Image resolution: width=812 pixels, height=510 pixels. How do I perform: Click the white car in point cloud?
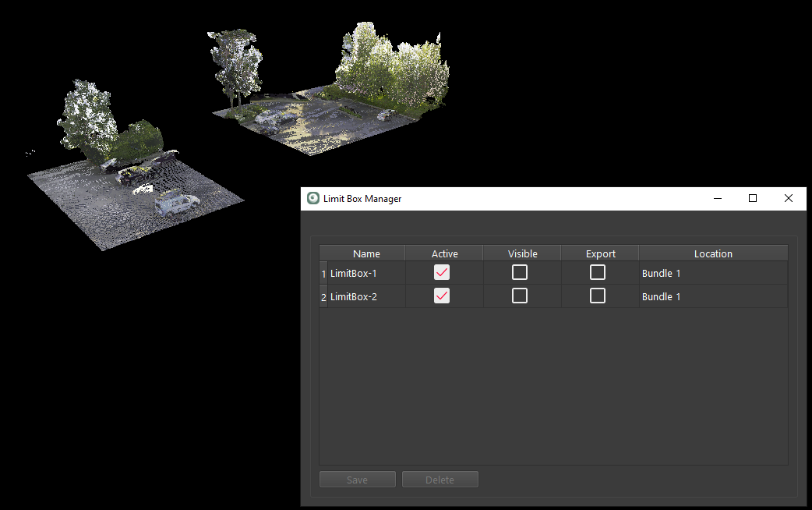[176, 205]
